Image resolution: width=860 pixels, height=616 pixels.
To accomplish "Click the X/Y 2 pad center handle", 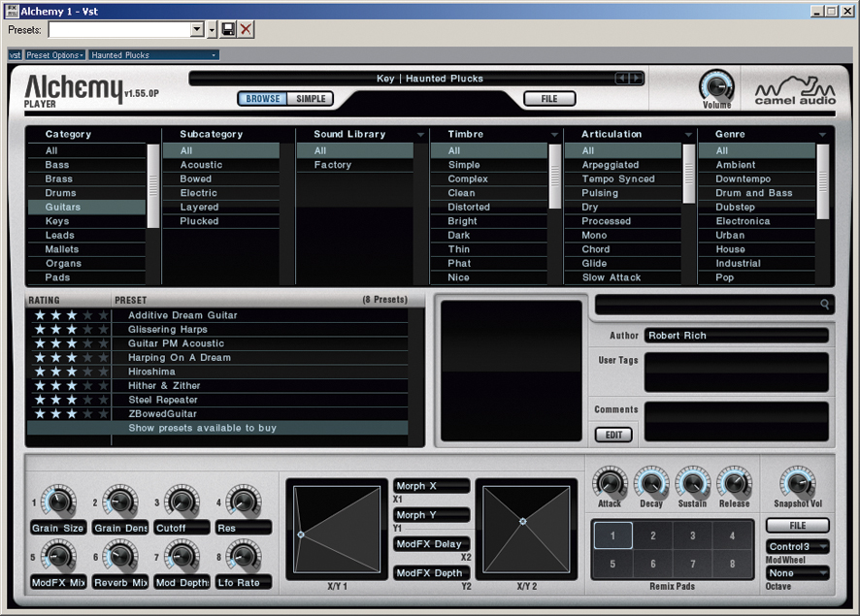I will pos(522,522).
